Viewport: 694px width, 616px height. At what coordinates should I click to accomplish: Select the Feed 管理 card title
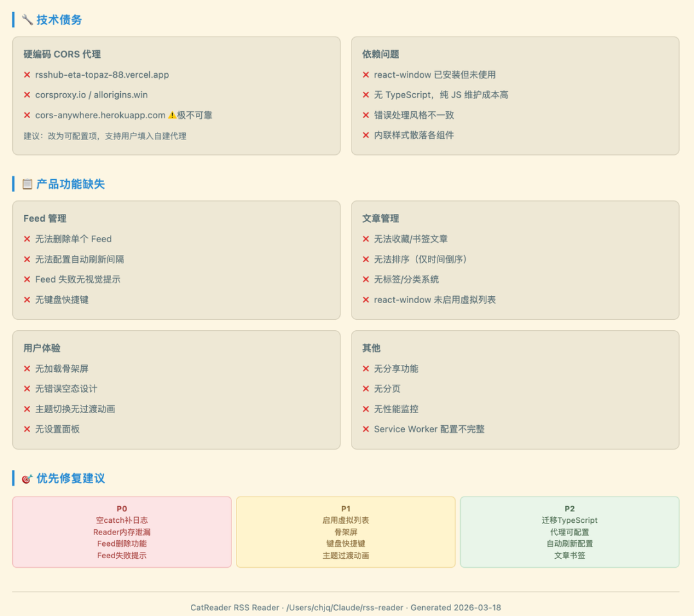(x=45, y=218)
